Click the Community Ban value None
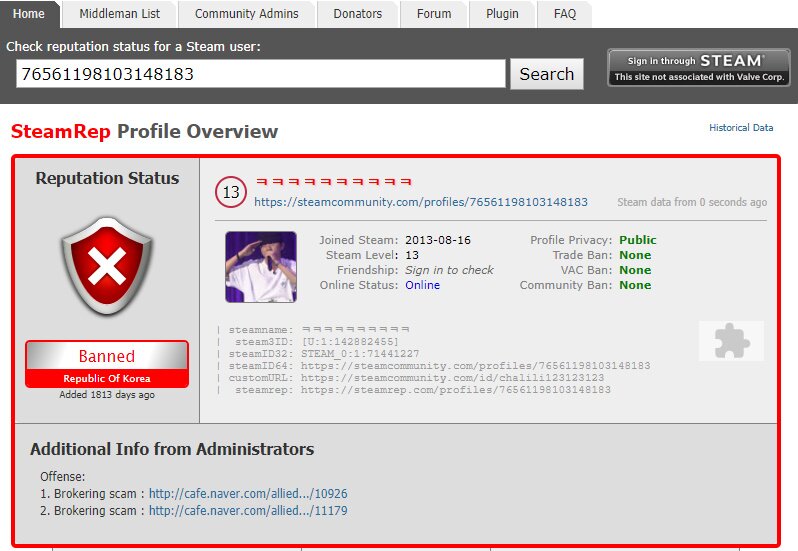The image size is (798, 551). tap(635, 285)
